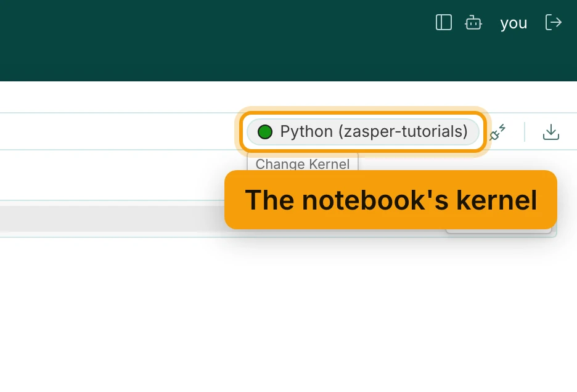The image size is (577, 392).
Task: Download the notebook via download icon
Action: click(x=551, y=132)
